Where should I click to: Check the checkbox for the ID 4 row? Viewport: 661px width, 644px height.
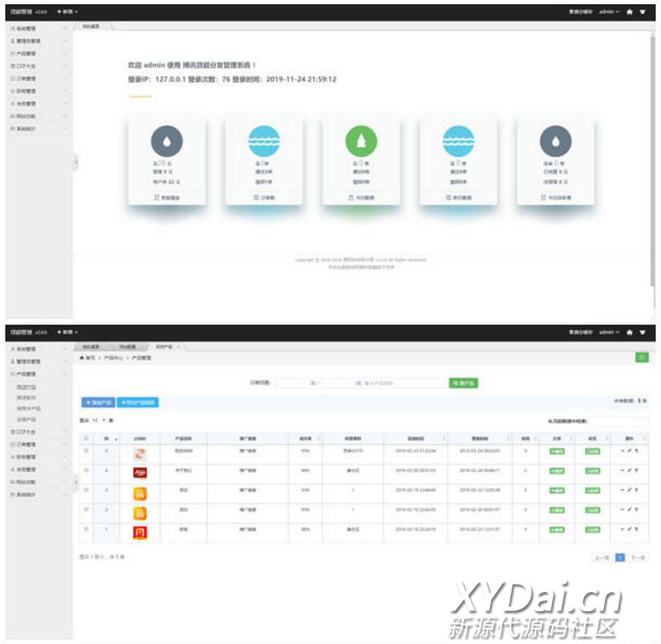[87, 470]
